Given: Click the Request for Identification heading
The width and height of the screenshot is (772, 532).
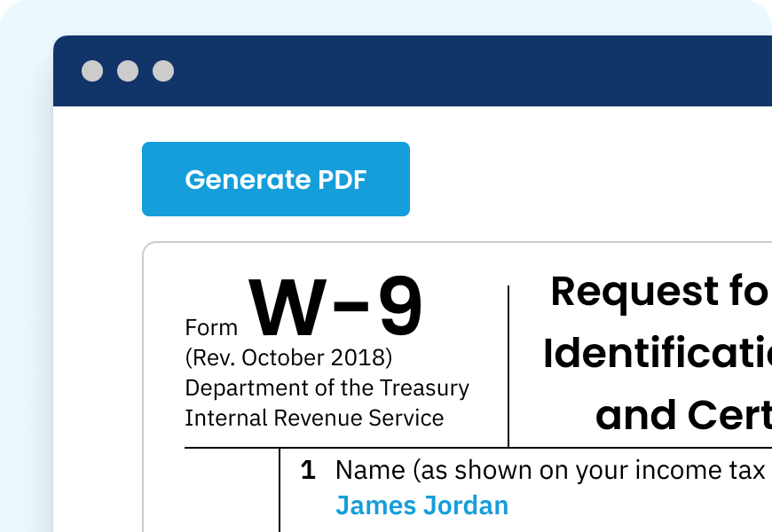Looking at the screenshot, I should point(660,351).
